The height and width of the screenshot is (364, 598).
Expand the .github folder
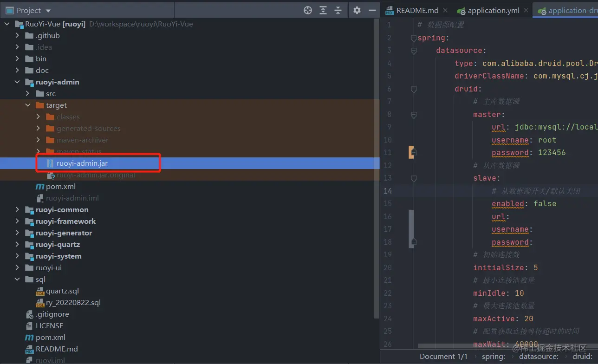tap(17, 36)
